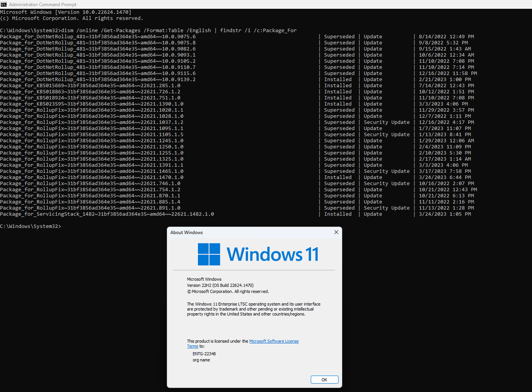Click the About Windows dialog title
Screen dimensions: 532x392
click(x=187, y=232)
